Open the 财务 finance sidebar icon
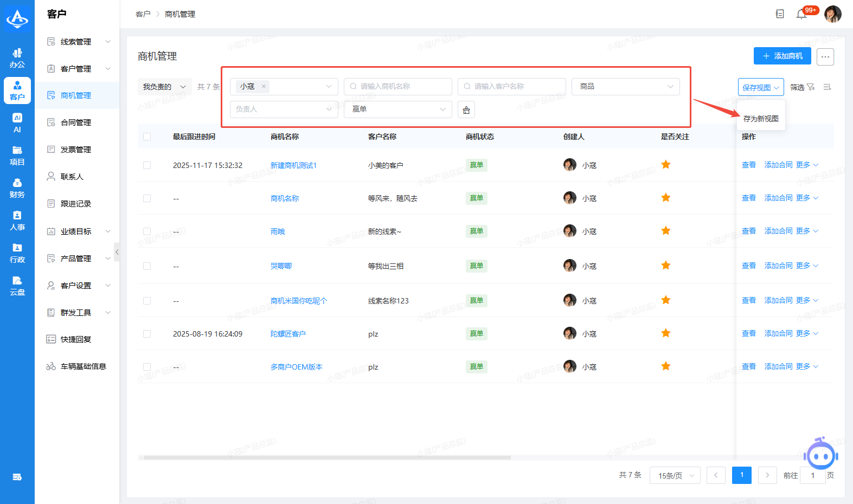The image size is (853, 504). [17, 188]
